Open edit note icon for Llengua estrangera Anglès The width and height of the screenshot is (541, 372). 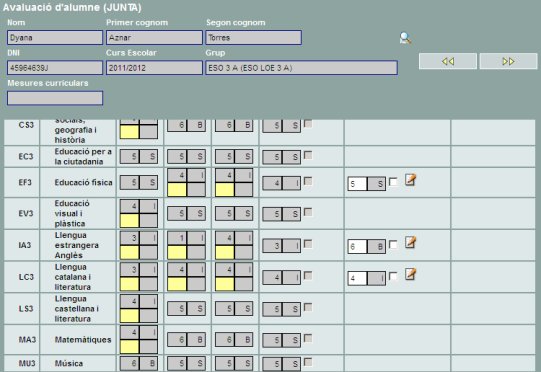pyautogui.click(x=410, y=243)
